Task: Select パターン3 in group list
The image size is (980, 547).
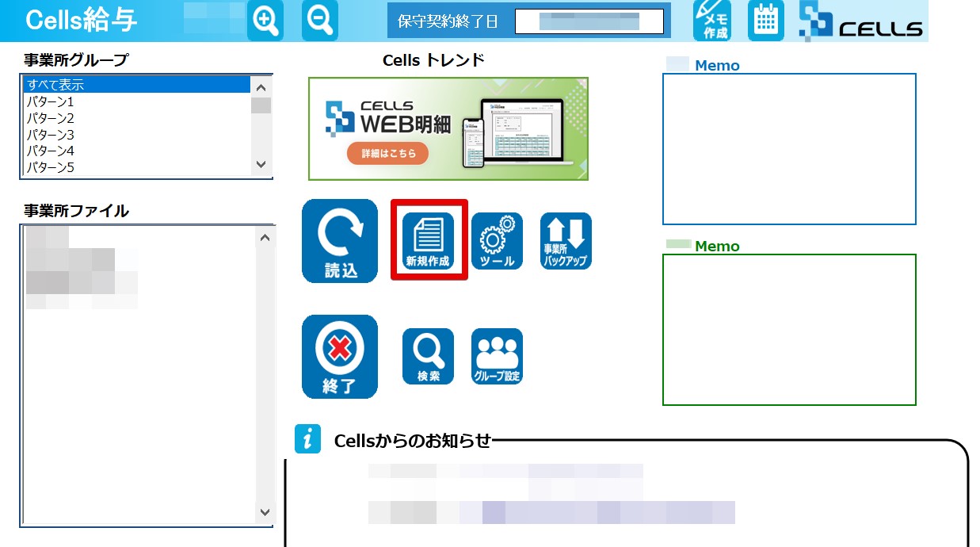Action: pos(137,135)
